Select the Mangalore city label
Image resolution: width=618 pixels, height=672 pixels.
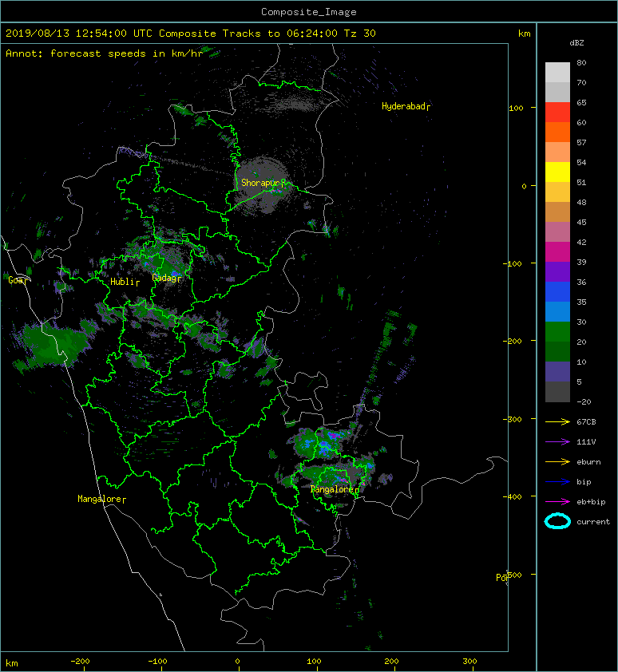[x=101, y=499]
